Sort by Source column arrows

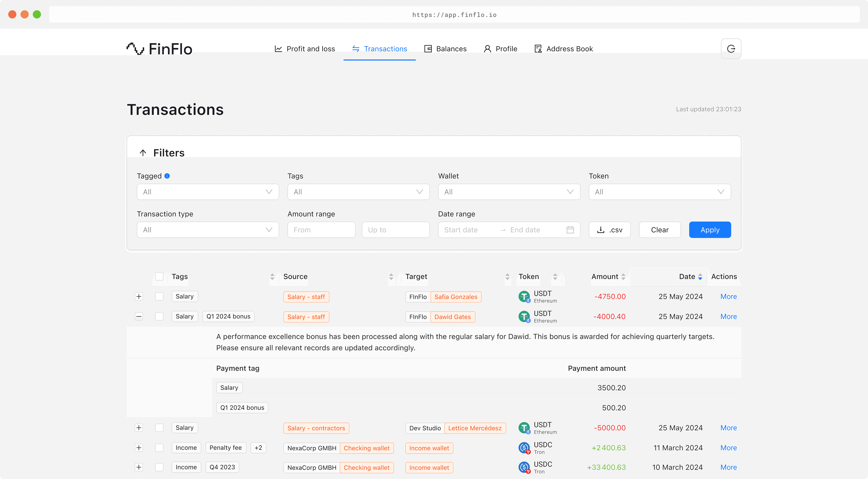point(391,277)
